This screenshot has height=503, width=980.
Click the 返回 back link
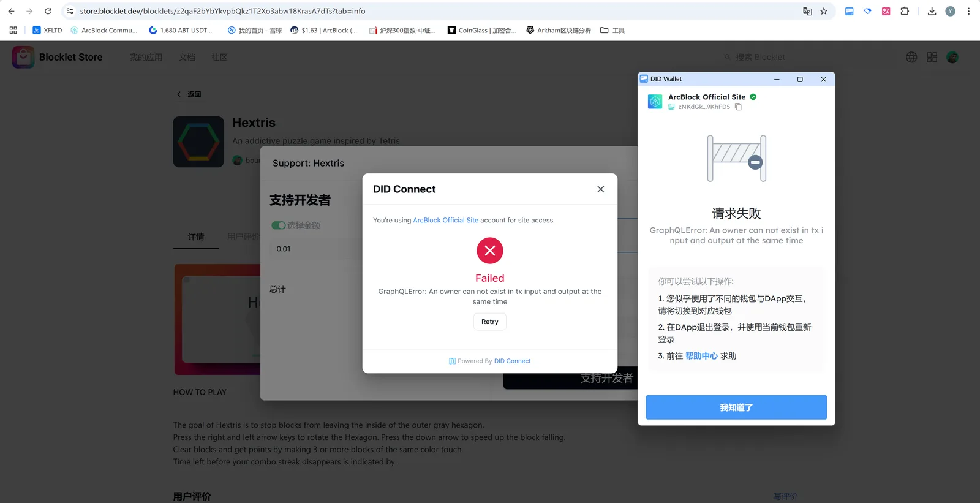tap(189, 94)
